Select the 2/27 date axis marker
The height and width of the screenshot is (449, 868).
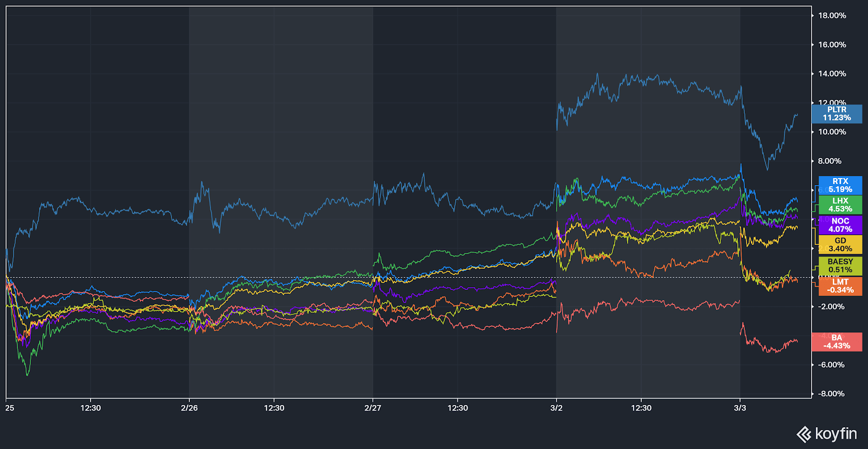(373, 408)
